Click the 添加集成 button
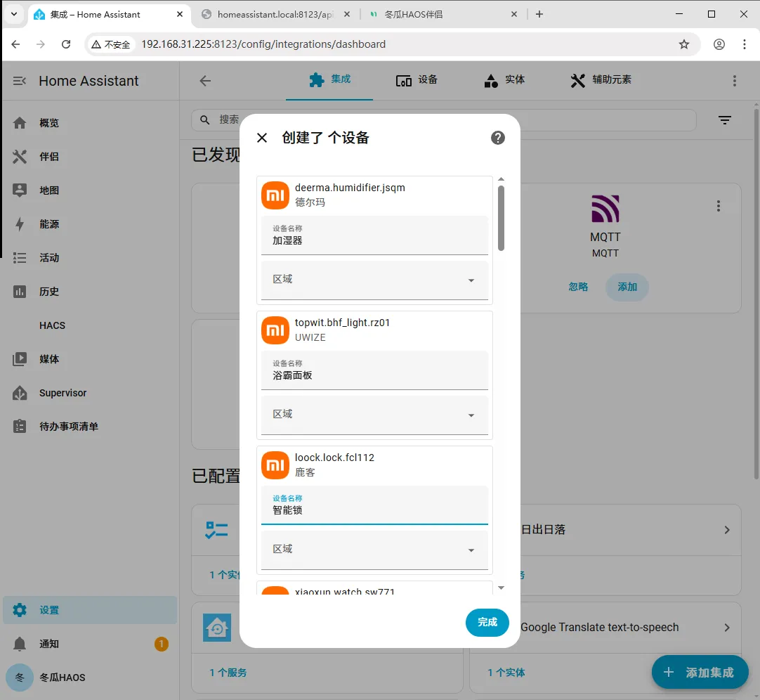760x700 pixels. pos(700,672)
